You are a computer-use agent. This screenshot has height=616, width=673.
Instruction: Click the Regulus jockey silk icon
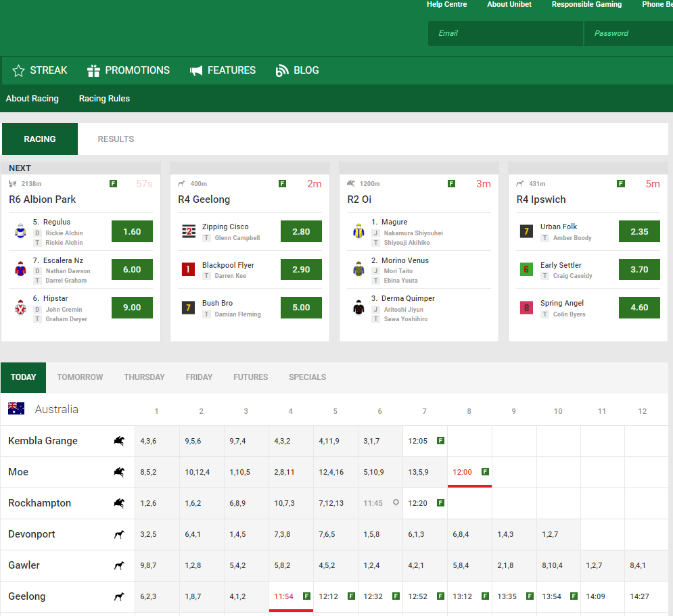coord(20,231)
